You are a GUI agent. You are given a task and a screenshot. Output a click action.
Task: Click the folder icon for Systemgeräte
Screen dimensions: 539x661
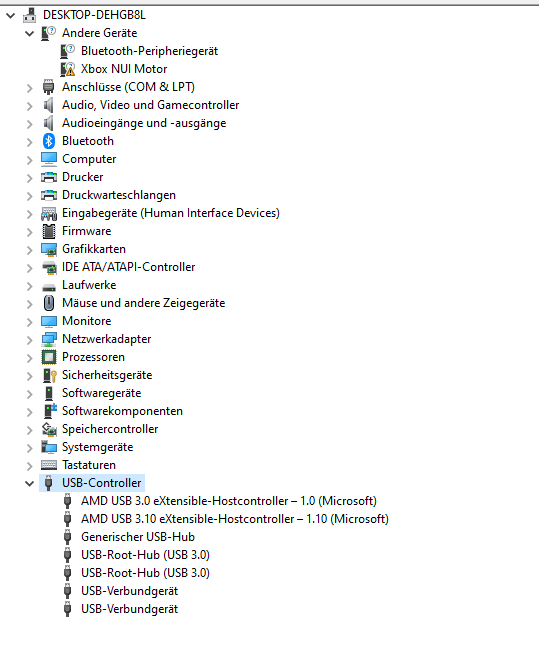click(x=49, y=447)
